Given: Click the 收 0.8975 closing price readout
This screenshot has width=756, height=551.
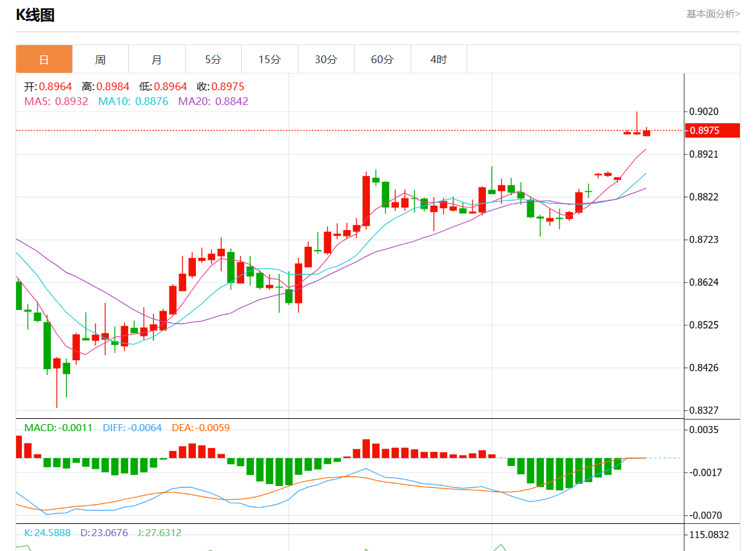Looking at the screenshot, I should [x=220, y=86].
